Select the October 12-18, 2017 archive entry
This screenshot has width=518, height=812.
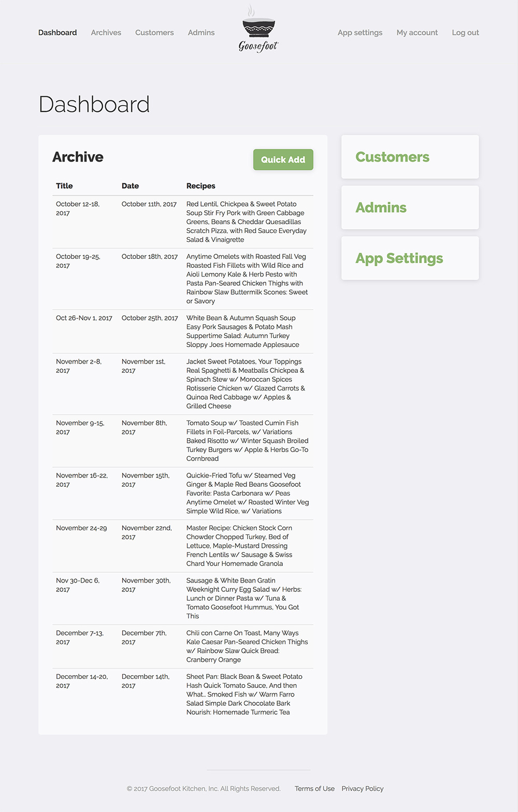coord(81,208)
